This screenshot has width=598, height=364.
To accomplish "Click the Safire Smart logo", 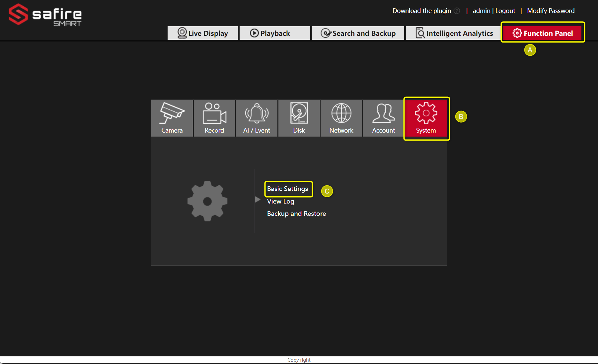I will click(45, 15).
